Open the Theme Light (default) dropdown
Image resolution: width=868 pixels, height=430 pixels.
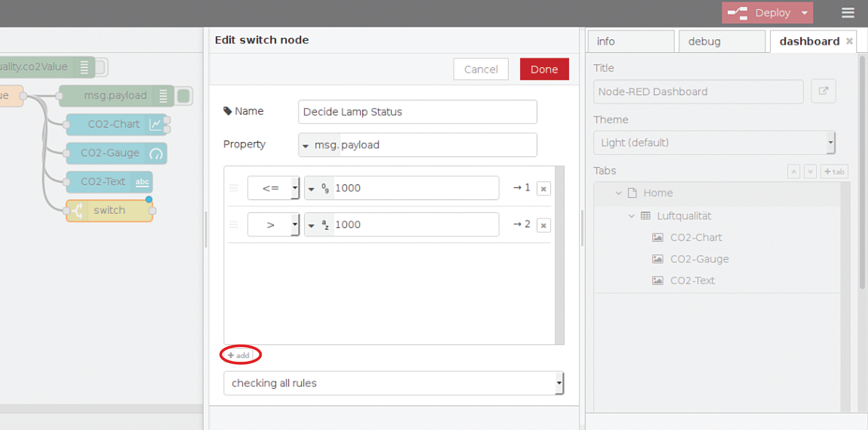[714, 143]
